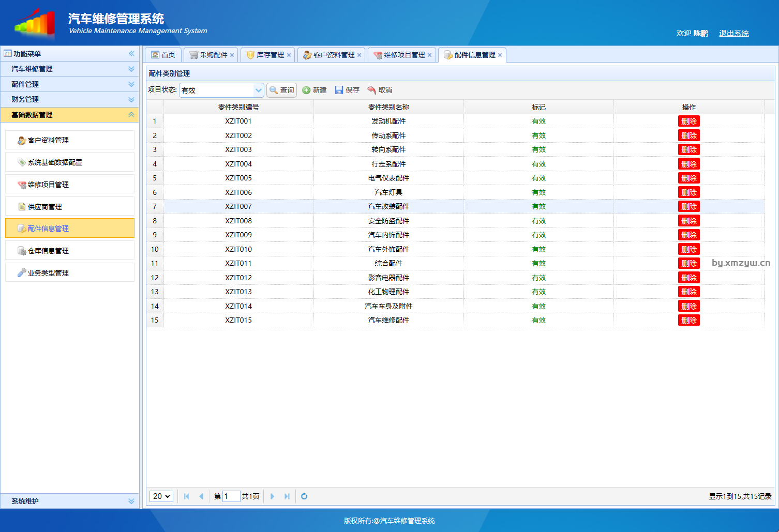Screen dimensions: 779x532
Task: Open the page size 20 dropdown
Action: point(161,496)
